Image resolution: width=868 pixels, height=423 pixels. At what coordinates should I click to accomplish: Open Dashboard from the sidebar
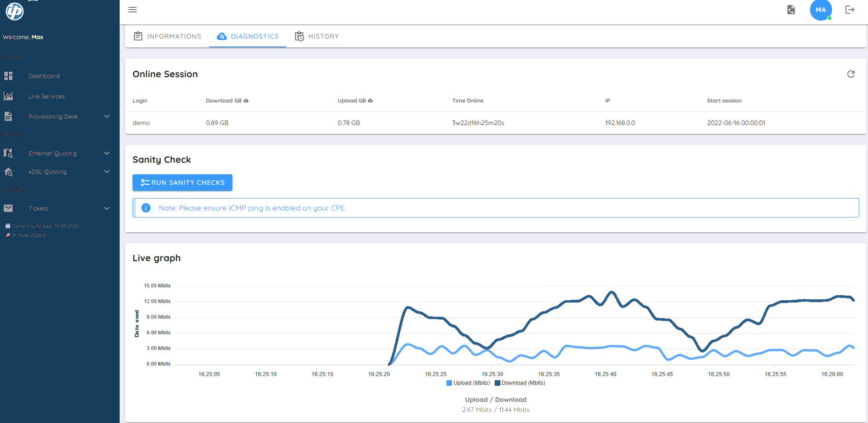tap(44, 76)
